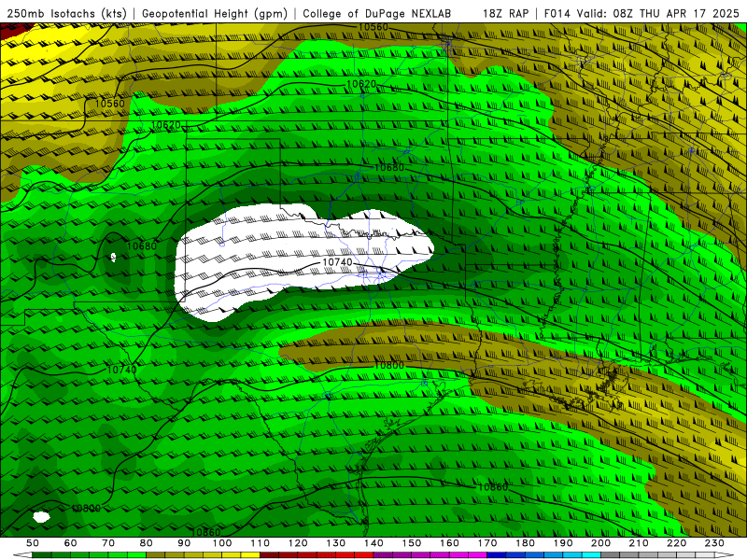Click the "18Z RAP" model run label
This screenshot has width=747, height=560.
[506, 13]
